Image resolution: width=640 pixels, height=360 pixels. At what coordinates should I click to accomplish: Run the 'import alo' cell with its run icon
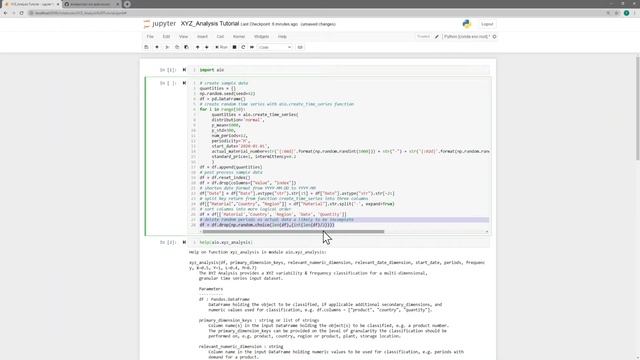pos(184,70)
